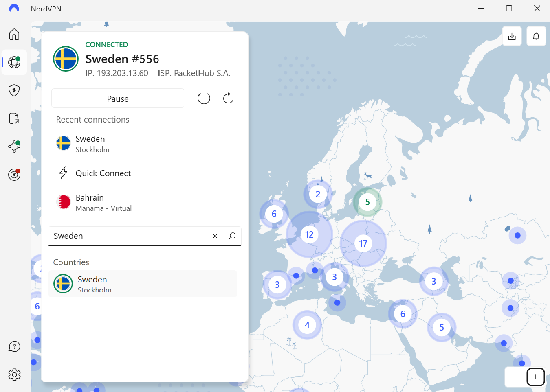The width and height of the screenshot is (550, 392).
Task: Open notifications bell icon
Action: 536,36
